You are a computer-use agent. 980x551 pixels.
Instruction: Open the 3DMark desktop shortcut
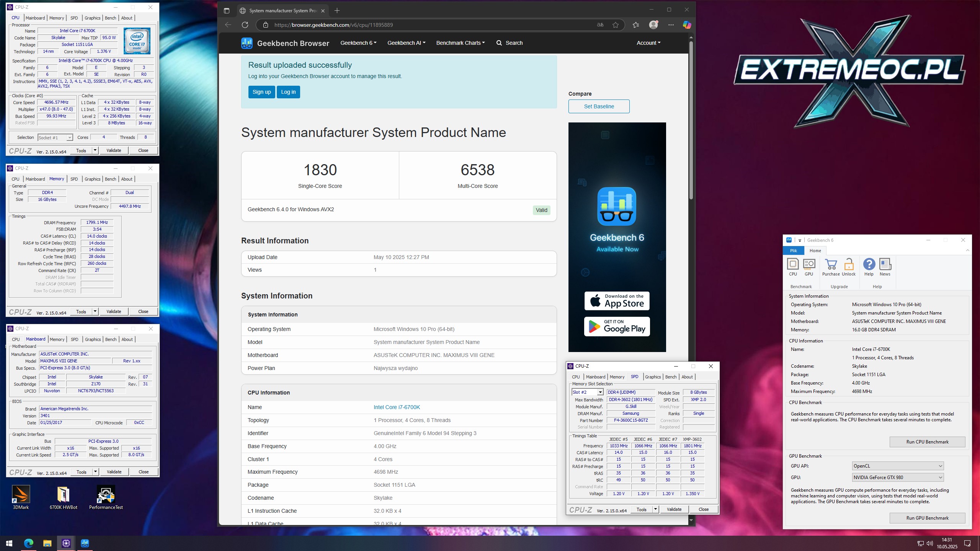pyautogui.click(x=21, y=497)
